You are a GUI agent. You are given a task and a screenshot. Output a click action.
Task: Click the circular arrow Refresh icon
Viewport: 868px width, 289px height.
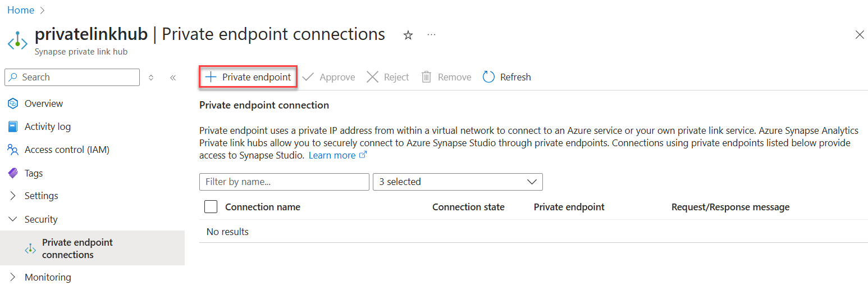click(488, 77)
